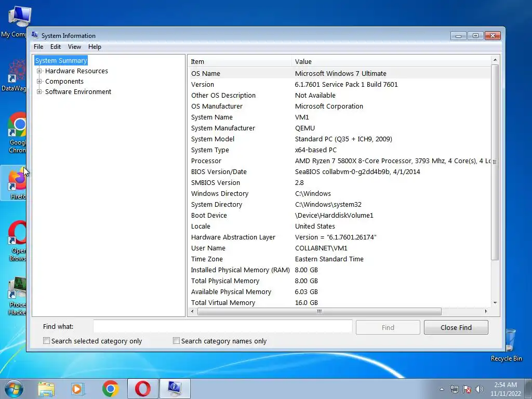The image size is (532, 399).
Task: Select the System Manufacturer row
Action: (339, 128)
